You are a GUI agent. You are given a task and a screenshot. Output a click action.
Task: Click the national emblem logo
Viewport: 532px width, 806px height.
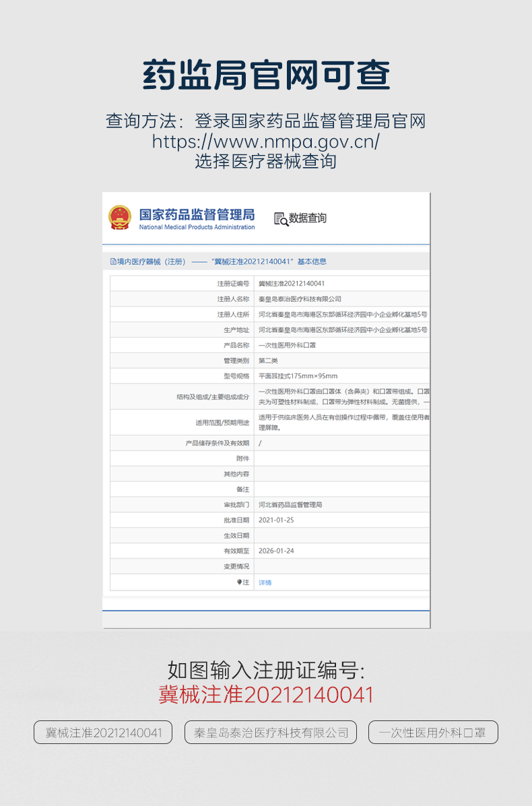pos(120,218)
